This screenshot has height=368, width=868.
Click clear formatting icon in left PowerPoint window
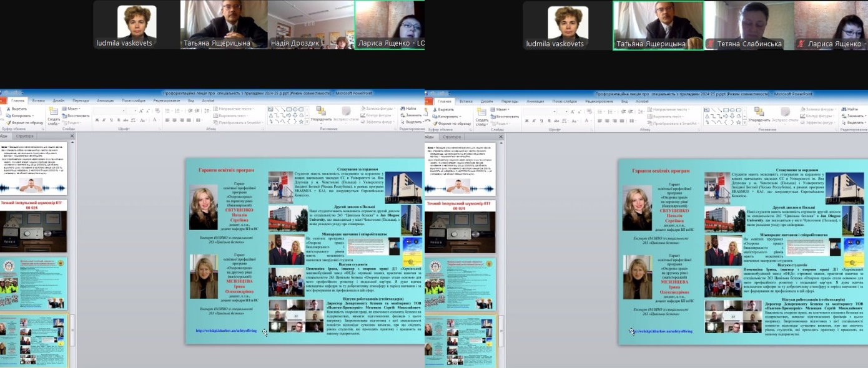(156, 110)
